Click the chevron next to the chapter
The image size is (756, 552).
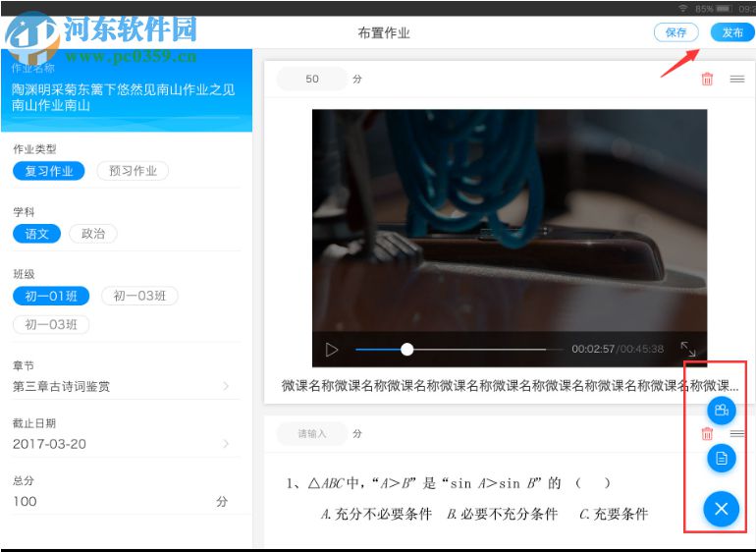pyautogui.click(x=226, y=386)
